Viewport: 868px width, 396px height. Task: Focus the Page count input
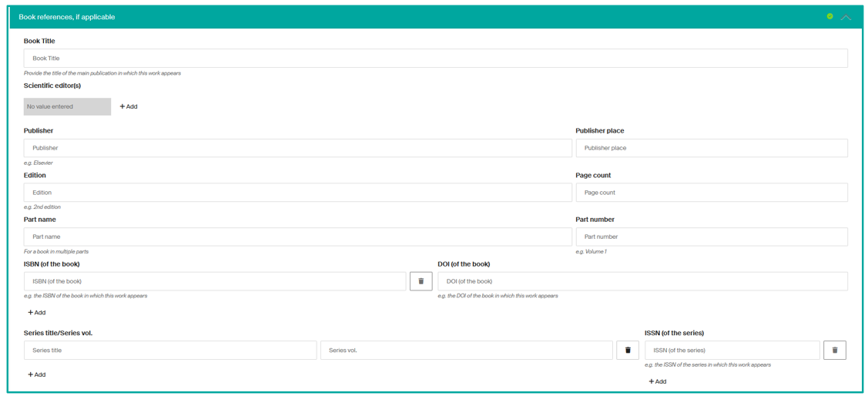(x=711, y=193)
